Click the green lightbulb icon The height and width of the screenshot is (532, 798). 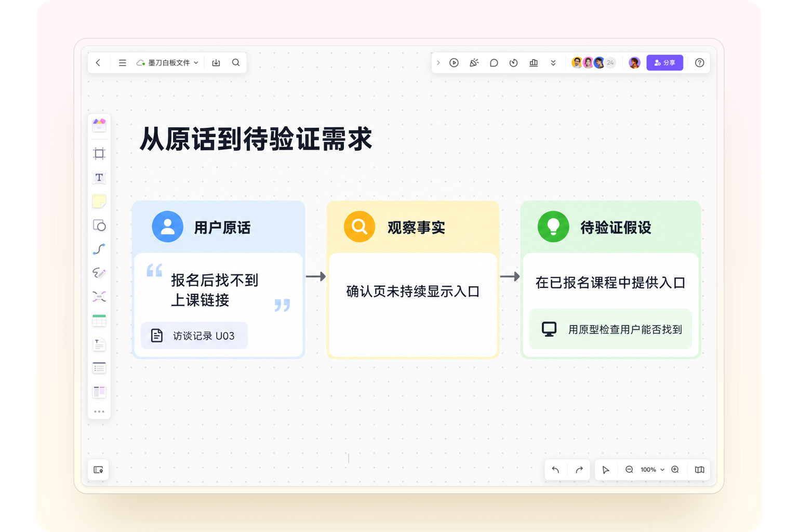click(553, 227)
